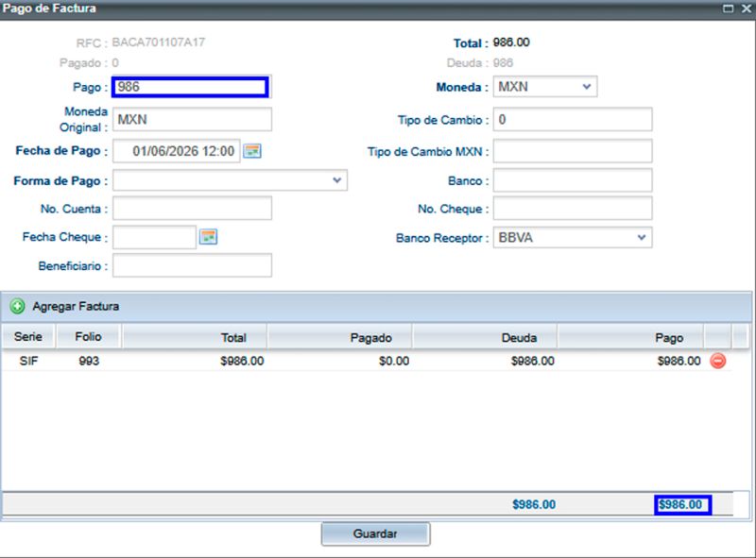756x558 pixels.
Task: Click the No. Cheque input field
Action: click(573, 209)
